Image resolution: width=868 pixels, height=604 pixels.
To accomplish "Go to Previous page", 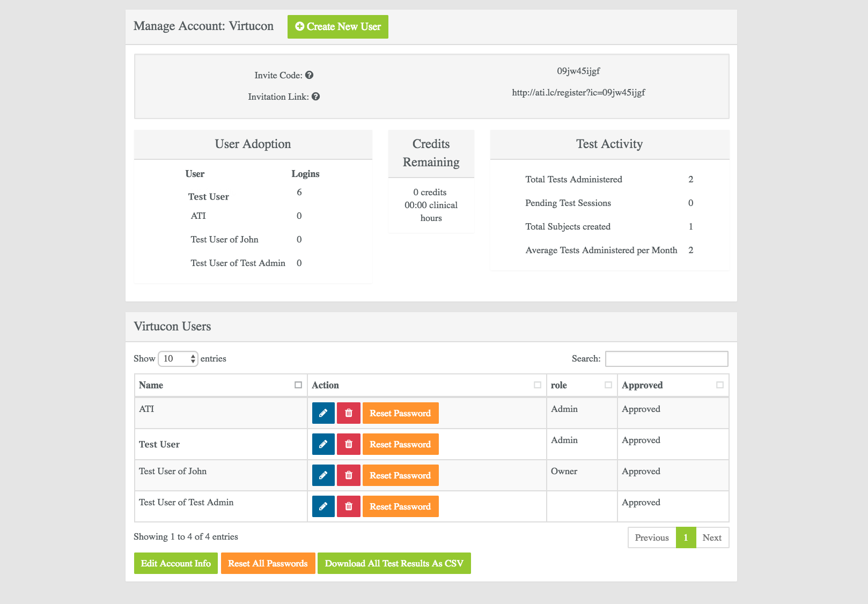I will (x=652, y=537).
